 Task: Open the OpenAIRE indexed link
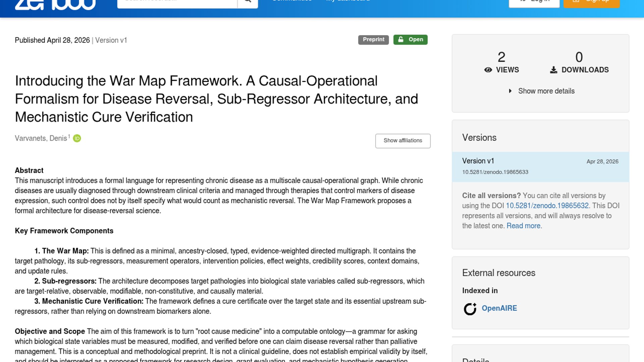pyautogui.click(x=499, y=308)
